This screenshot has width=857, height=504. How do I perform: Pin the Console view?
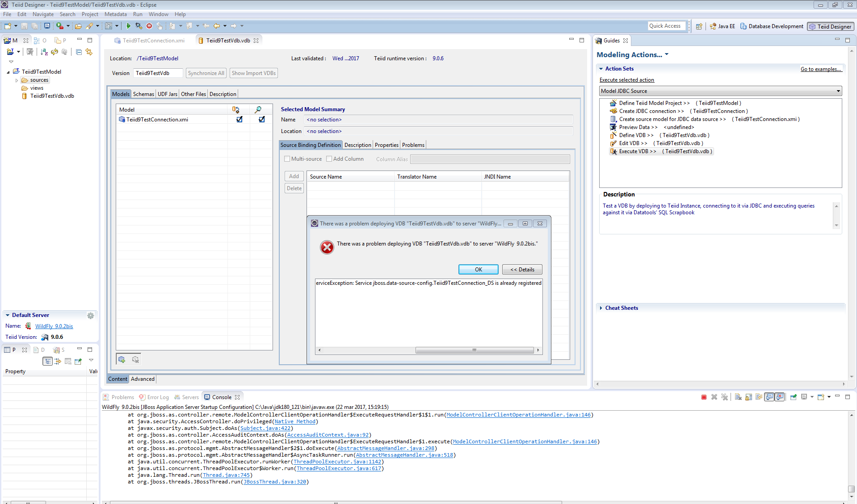point(793,397)
